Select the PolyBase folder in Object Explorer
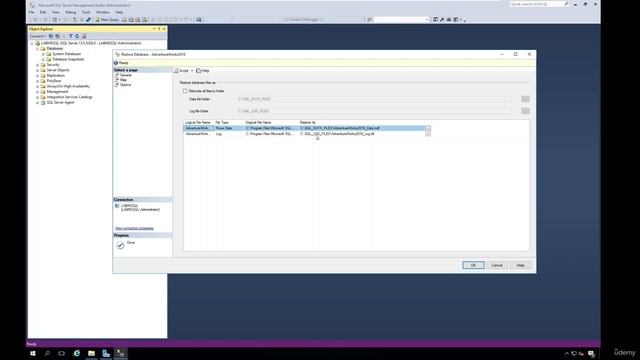This screenshot has height=360, width=640. [x=53, y=81]
